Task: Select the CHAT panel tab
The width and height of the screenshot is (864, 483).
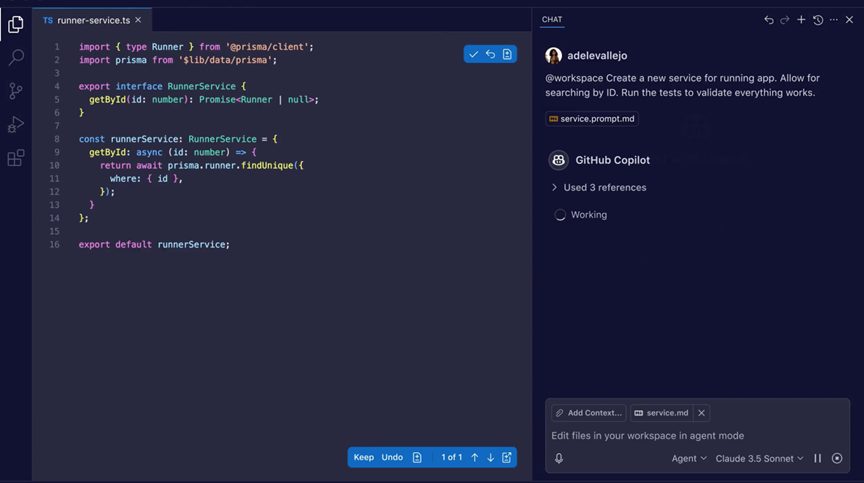Action: [x=552, y=19]
